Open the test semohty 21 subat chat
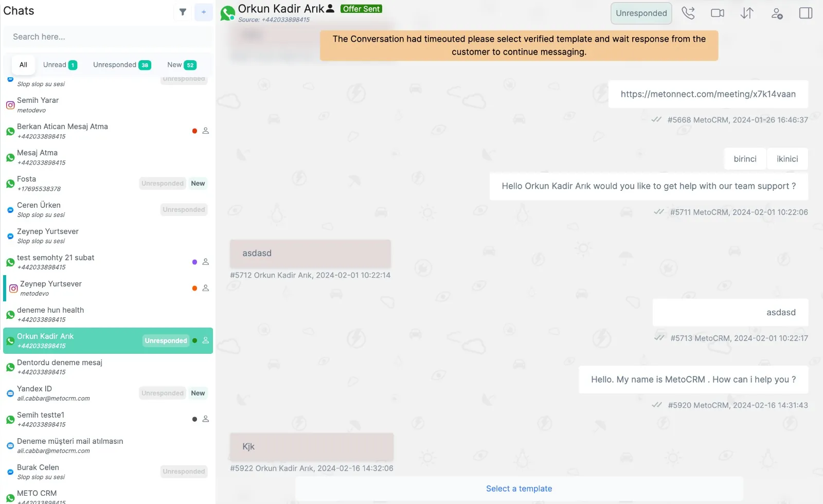Screen dimensions: 823x504 tap(108, 262)
